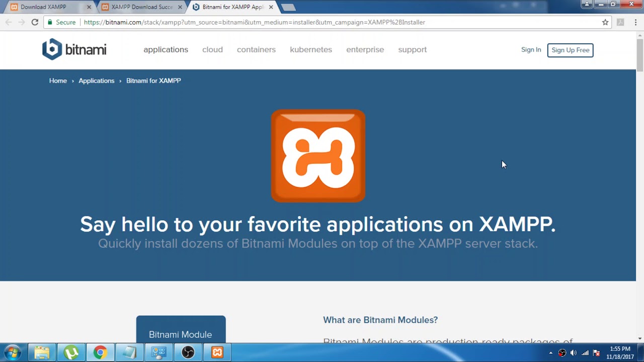Click the What are Bitnami Modules? heading
The height and width of the screenshot is (362, 644).
point(380,320)
